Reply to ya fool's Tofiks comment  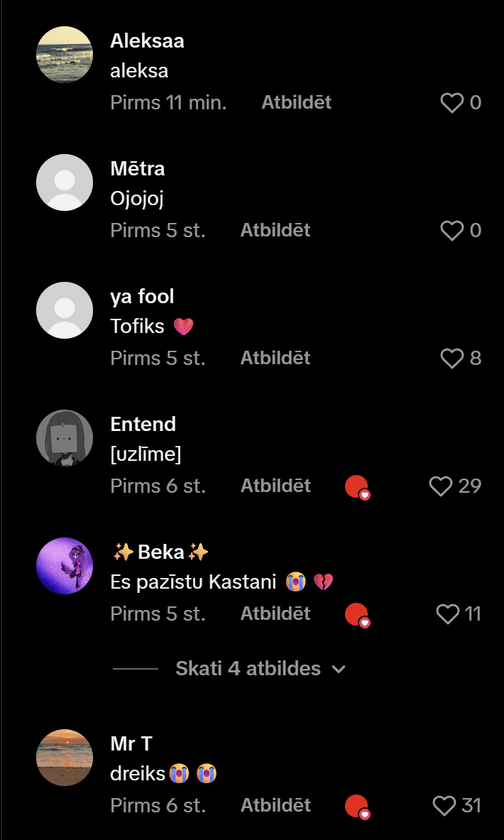(x=275, y=359)
